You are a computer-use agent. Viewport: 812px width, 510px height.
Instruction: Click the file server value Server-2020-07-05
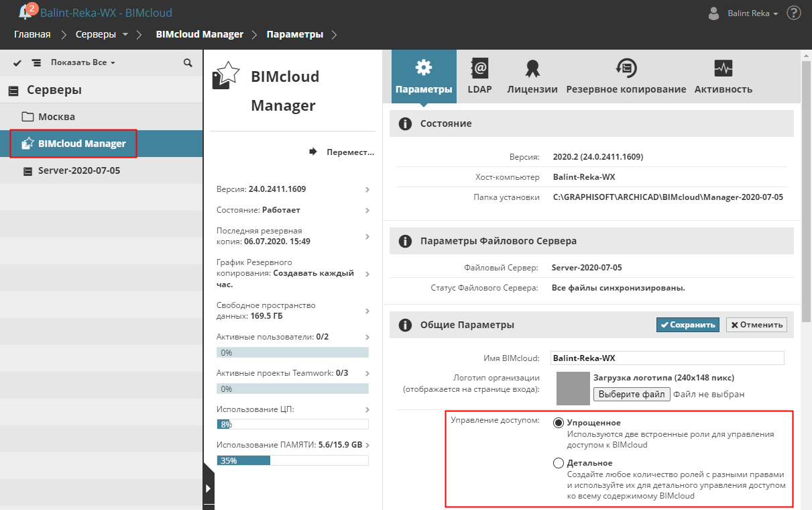tap(587, 268)
